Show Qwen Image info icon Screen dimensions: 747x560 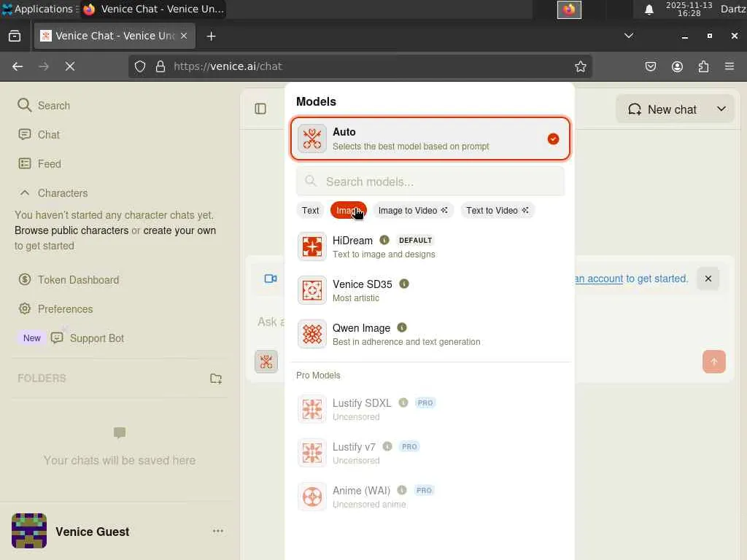(402, 327)
